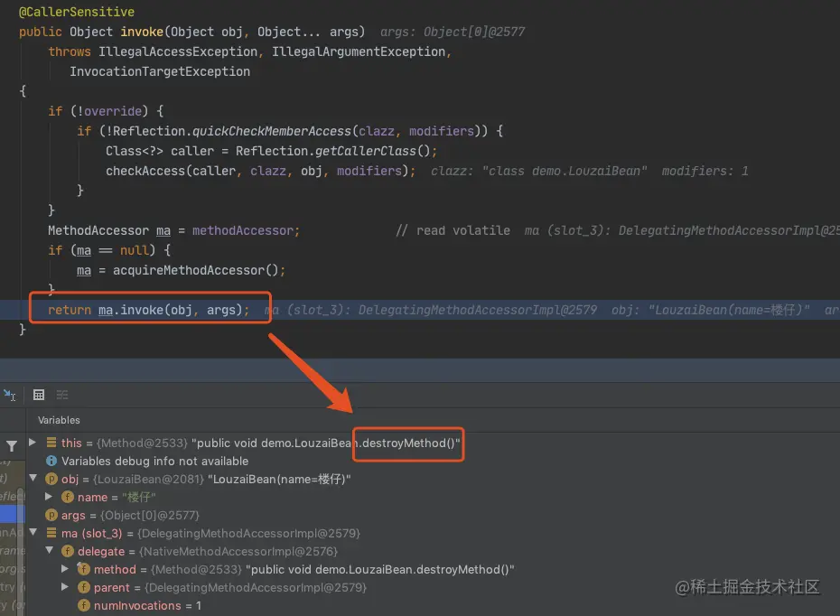Click 'return' keyword on highlighted line

coord(70,310)
